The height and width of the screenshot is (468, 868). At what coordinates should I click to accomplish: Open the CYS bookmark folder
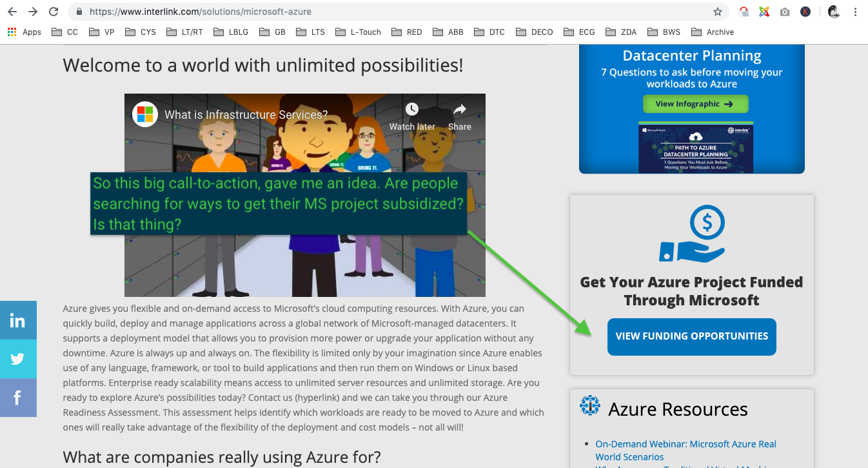141,32
